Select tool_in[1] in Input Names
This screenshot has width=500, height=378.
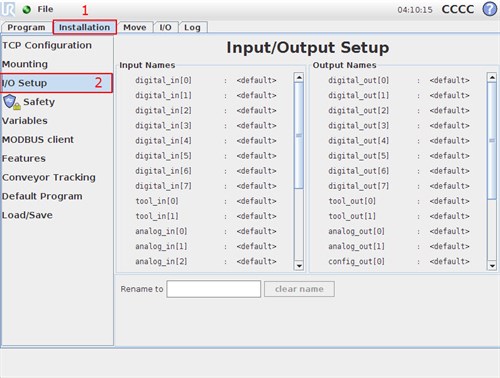pyautogui.click(x=157, y=216)
